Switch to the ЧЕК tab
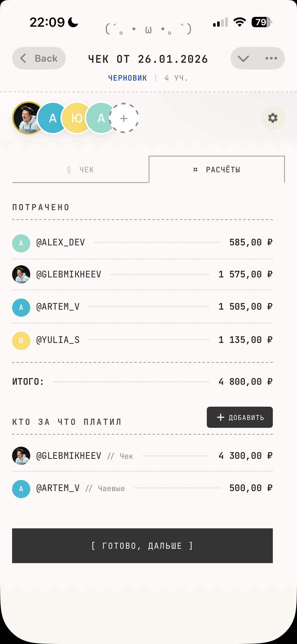Image resolution: width=297 pixels, height=644 pixels. point(80,170)
